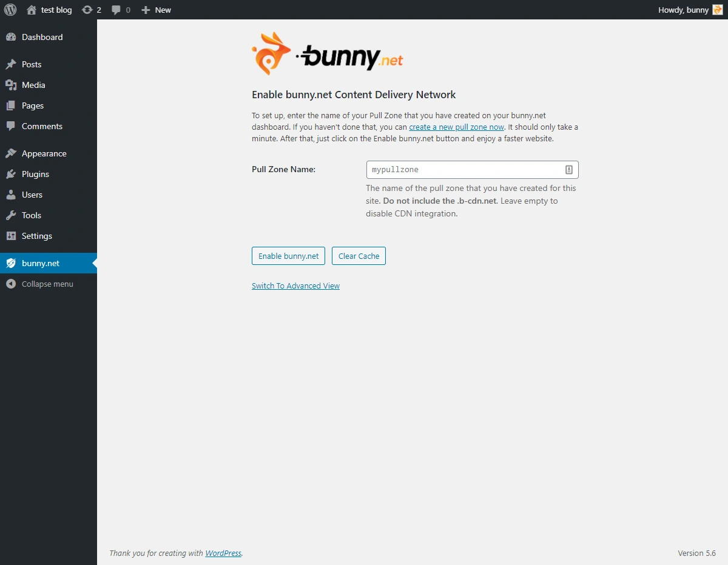Select the Comments sidebar menu item
The width and height of the screenshot is (728, 565).
49,126
